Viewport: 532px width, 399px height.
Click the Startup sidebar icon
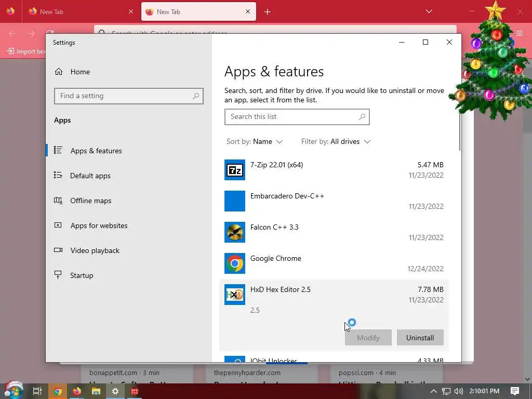click(x=58, y=275)
